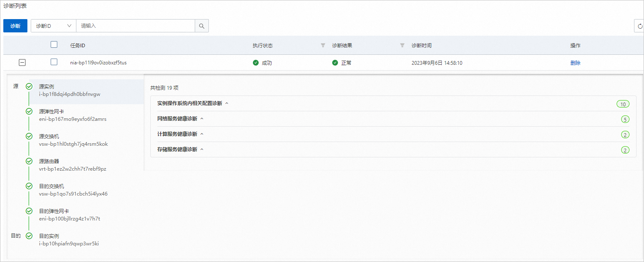The image size is (644, 262).
Task: Click the refresh icon at top right
Action: tap(640, 25)
